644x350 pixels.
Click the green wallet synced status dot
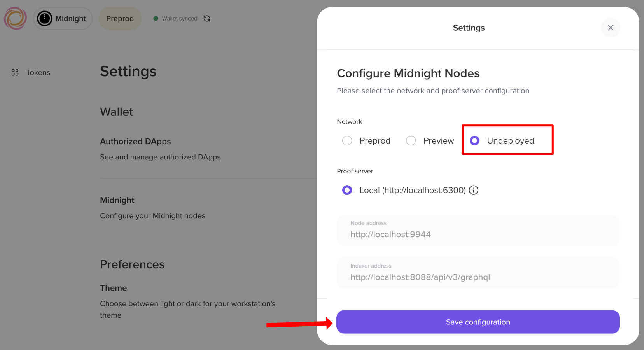(156, 18)
